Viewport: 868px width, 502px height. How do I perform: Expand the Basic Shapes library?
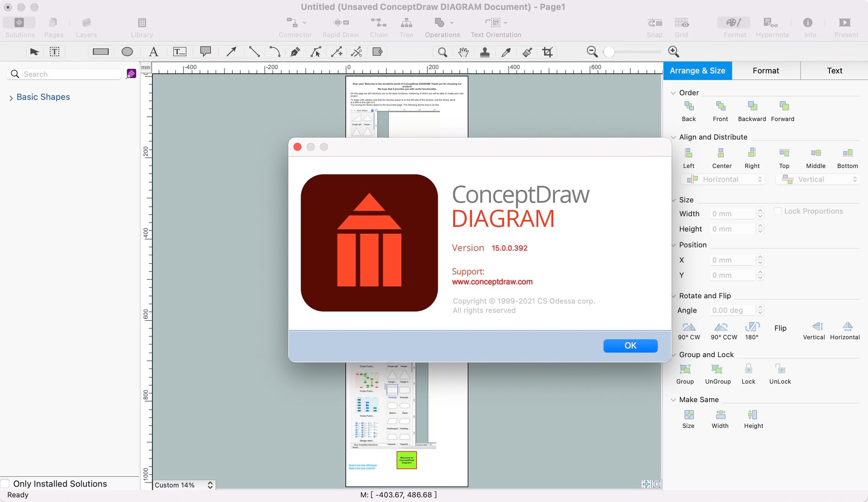pyautogui.click(x=11, y=98)
